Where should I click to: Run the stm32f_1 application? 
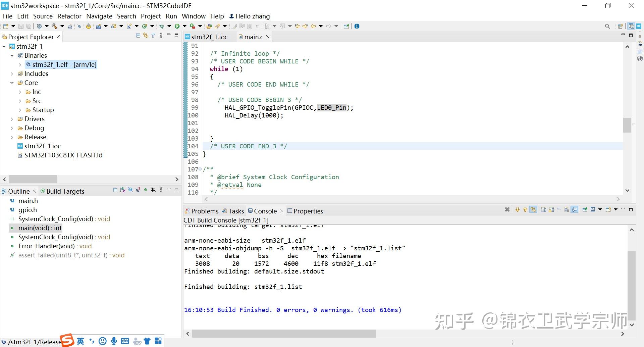pyautogui.click(x=177, y=26)
